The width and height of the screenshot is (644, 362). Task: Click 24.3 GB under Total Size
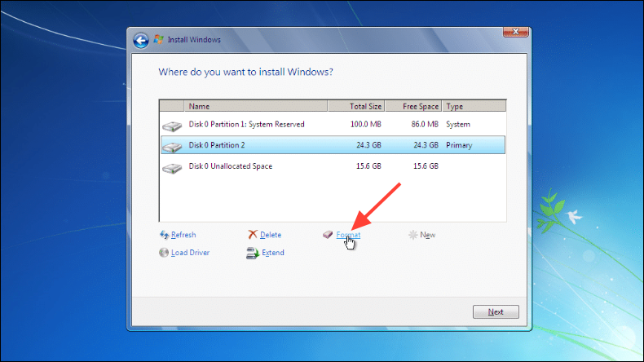point(368,145)
